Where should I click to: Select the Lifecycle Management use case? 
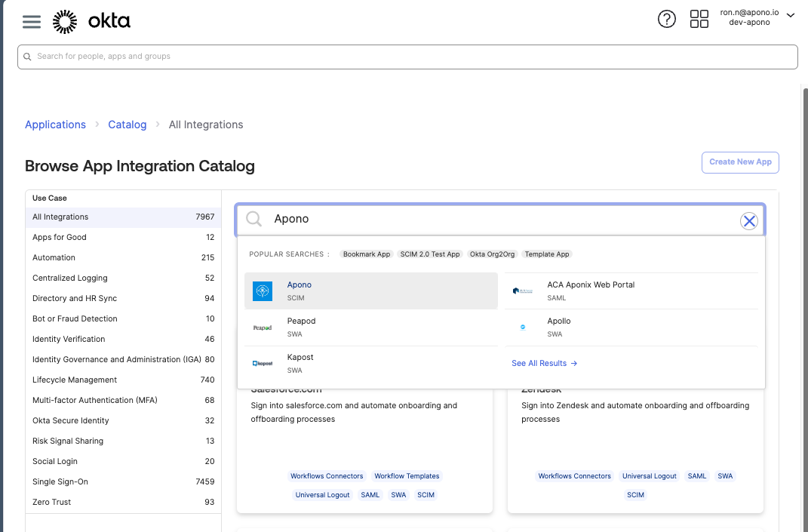pyautogui.click(x=75, y=380)
